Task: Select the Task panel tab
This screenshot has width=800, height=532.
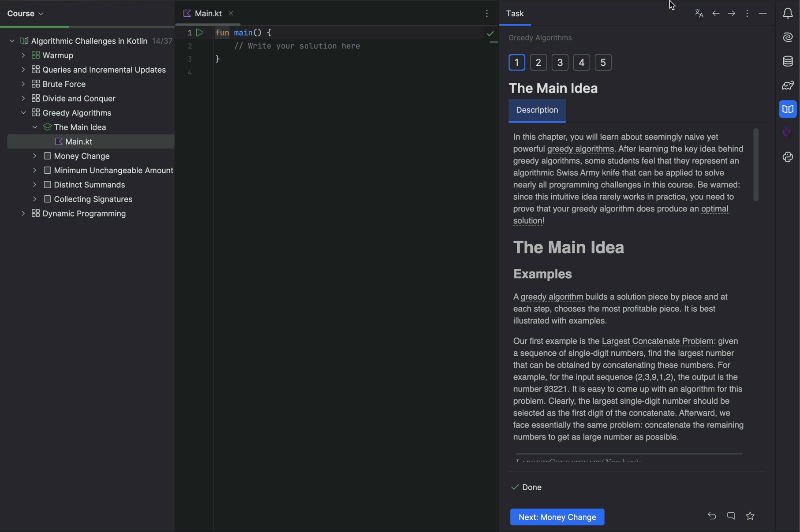Action: (515, 14)
